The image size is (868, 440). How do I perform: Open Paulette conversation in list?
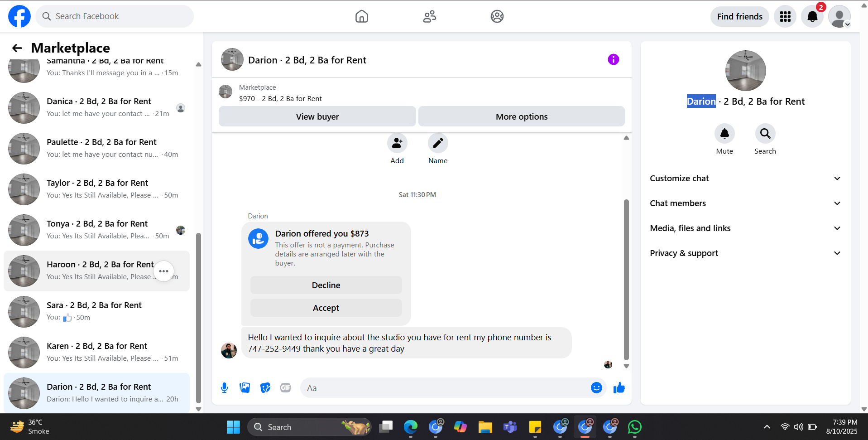96,149
